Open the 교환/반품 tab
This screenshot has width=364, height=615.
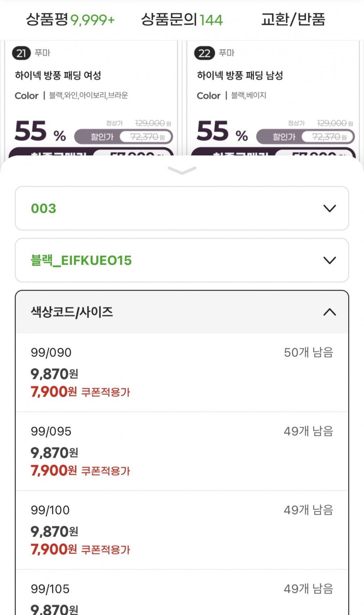pyautogui.click(x=293, y=19)
